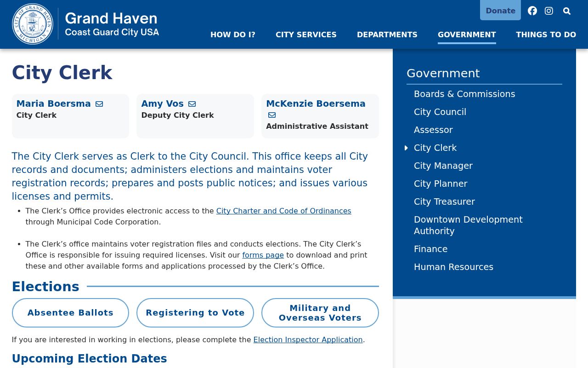588x368 pixels.
Task: Open Downtown Development Authority sidebar link
Action: click(x=468, y=225)
